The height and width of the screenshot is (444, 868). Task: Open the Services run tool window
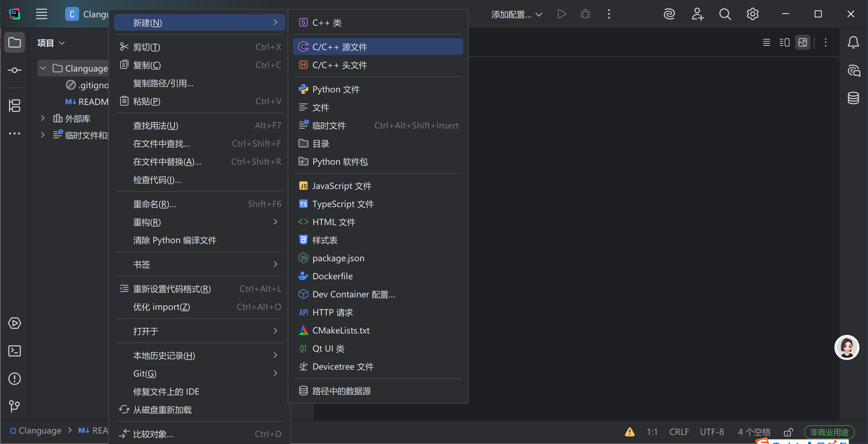point(15,323)
